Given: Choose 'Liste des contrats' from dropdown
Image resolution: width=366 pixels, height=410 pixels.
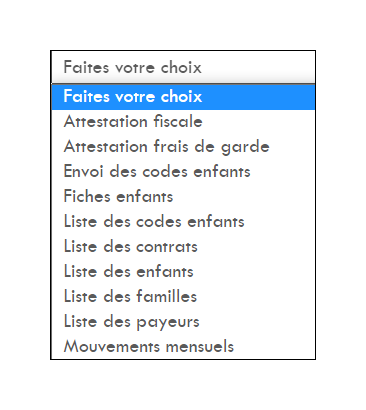Looking at the screenshot, I should coord(183,247).
